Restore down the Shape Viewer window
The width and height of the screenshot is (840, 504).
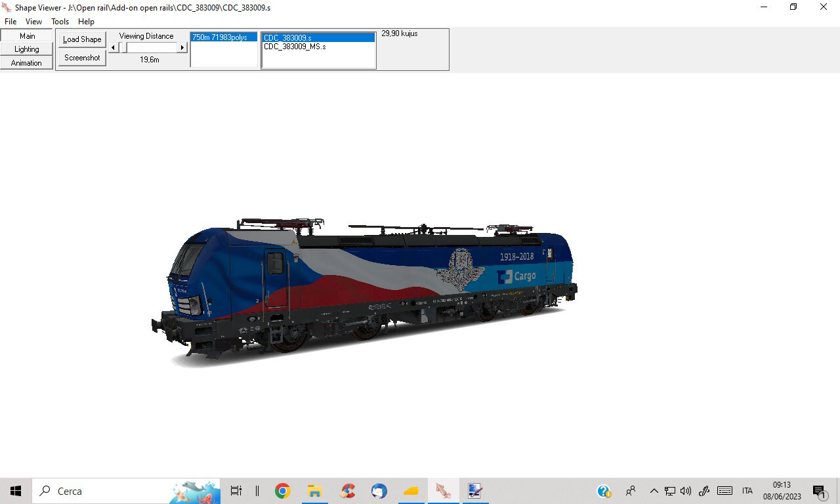click(793, 7)
